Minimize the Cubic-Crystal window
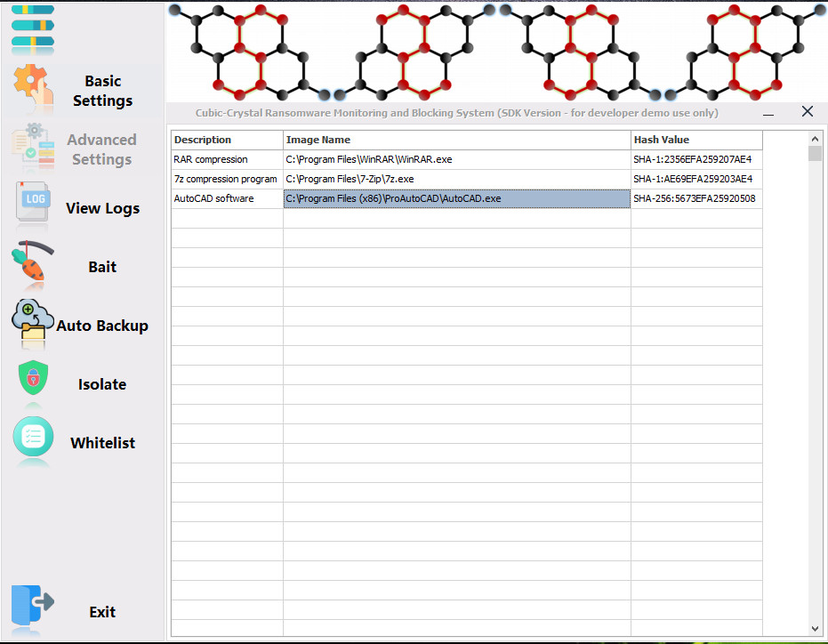The height and width of the screenshot is (644, 828). tap(768, 113)
